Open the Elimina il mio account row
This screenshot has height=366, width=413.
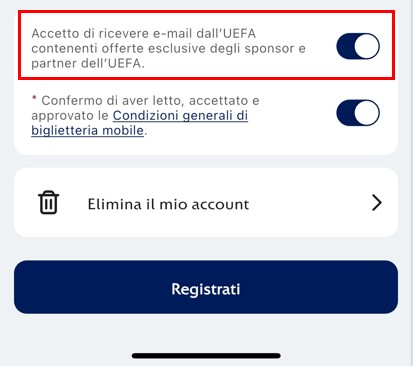(x=206, y=202)
